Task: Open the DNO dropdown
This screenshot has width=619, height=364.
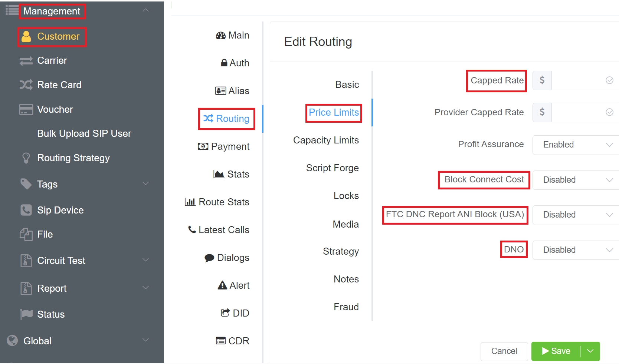Action: (576, 250)
